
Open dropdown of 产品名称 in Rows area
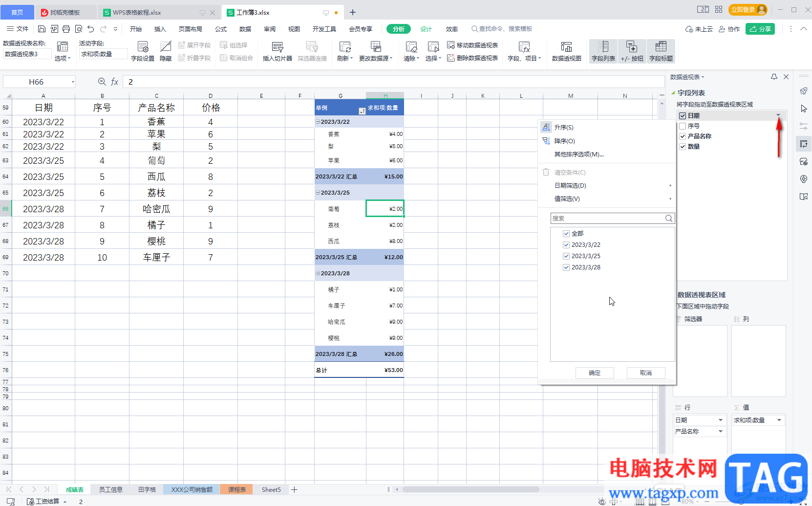pos(720,431)
